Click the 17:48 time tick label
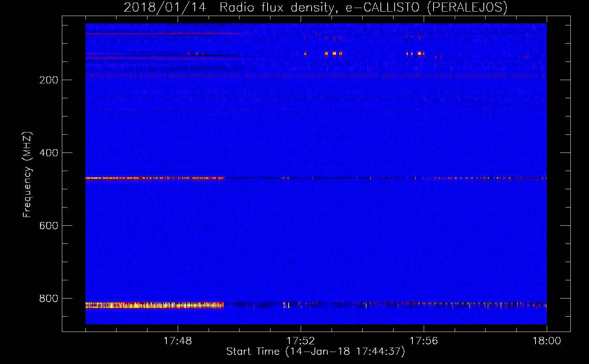 coord(178,341)
